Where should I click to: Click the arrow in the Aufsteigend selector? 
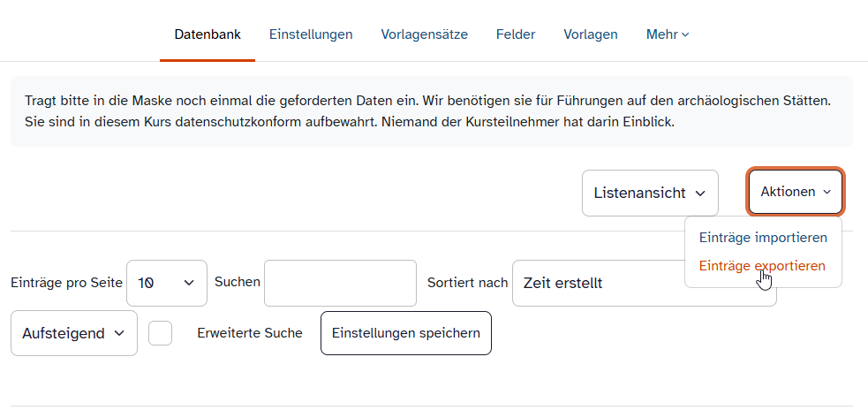(119, 333)
